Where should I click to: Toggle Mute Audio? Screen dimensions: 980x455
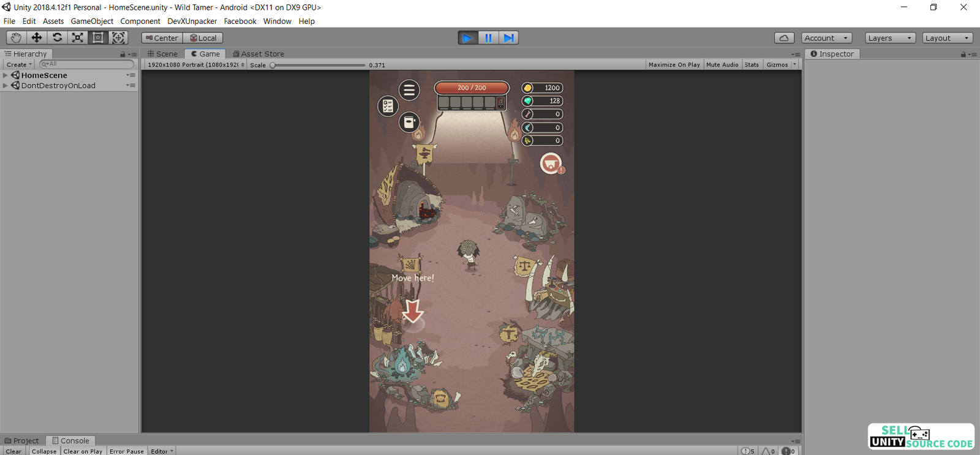pos(722,64)
